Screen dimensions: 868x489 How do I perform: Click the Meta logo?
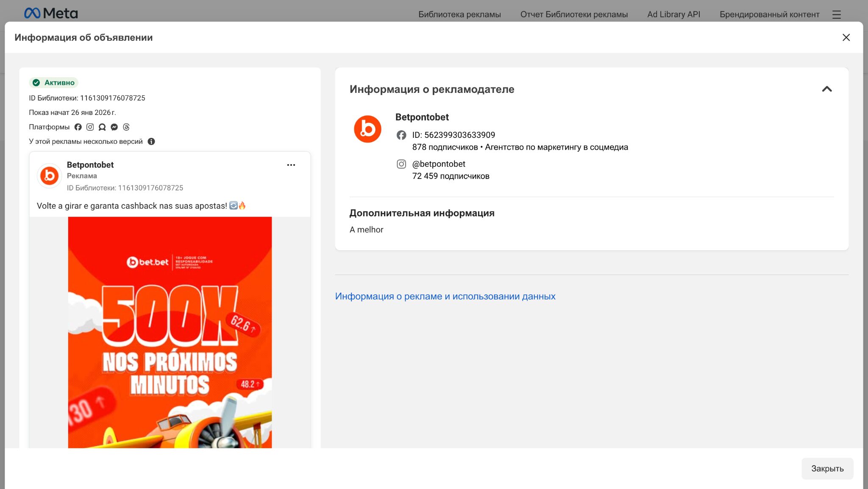click(51, 13)
